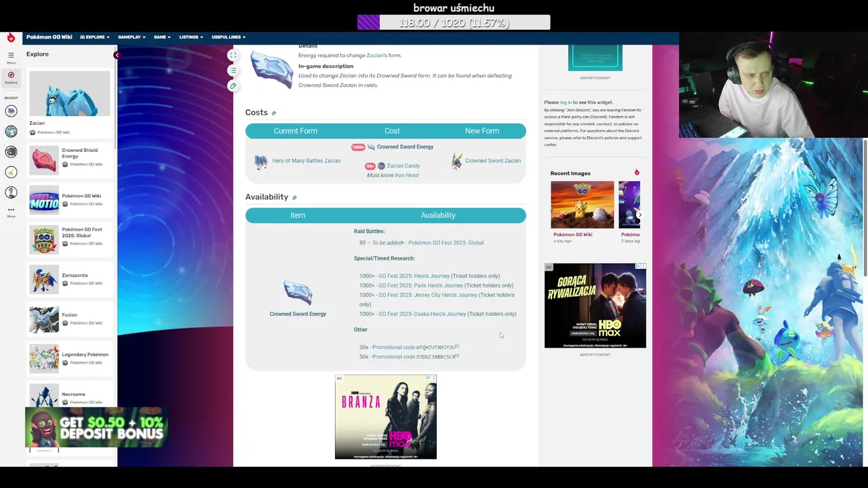868x488 pixels.
Task: Click log in link in Discord widget
Action: pyautogui.click(x=566, y=102)
